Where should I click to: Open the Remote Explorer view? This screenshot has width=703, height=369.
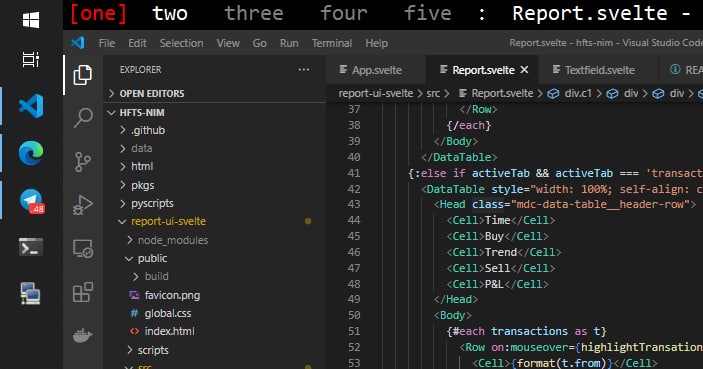(x=83, y=248)
